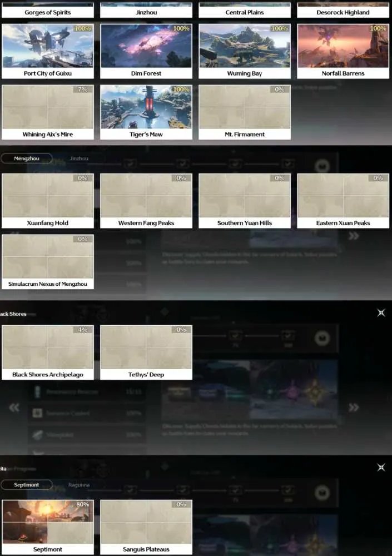Screen dimensions: 392x556
Task: Open the Port City of Guixu card
Action: tap(47, 51)
